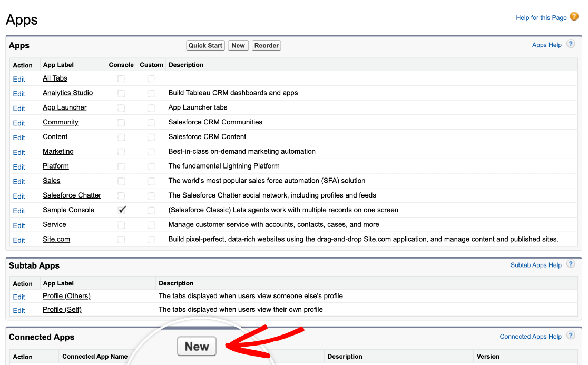Click the New button in Apps section
The height and width of the screenshot is (365, 588).
pos(238,45)
